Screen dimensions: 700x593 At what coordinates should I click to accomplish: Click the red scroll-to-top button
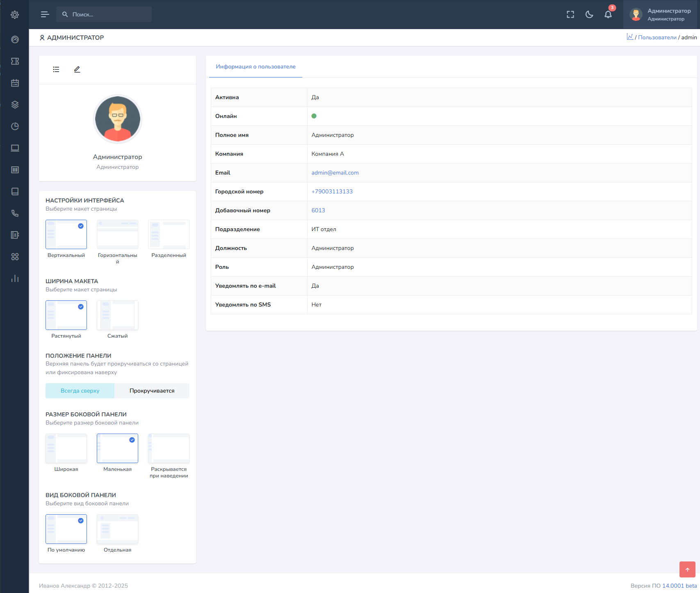click(x=687, y=569)
